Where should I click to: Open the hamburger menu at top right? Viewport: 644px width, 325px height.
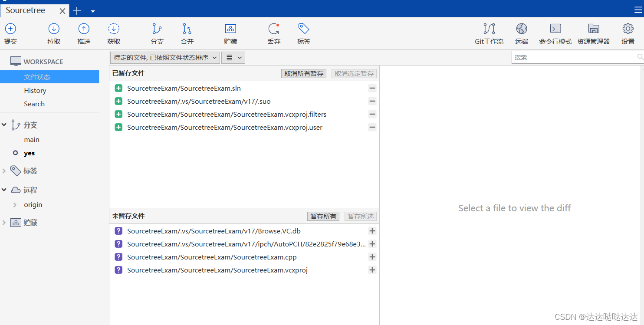click(x=638, y=10)
